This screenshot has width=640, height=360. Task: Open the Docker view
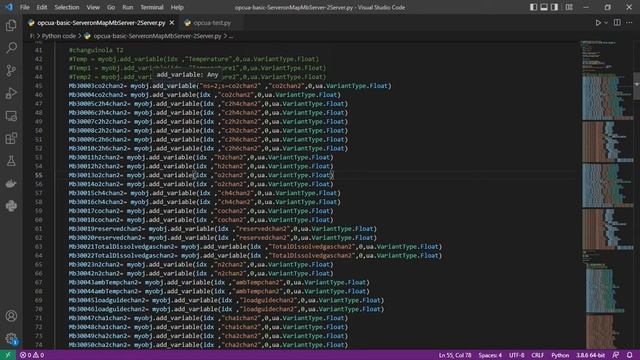tap(11, 183)
